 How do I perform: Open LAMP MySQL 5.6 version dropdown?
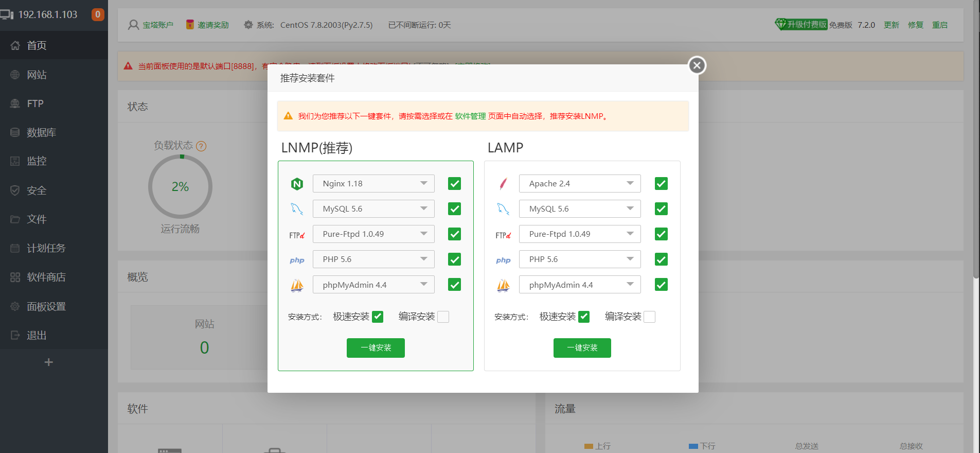click(x=580, y=209)
